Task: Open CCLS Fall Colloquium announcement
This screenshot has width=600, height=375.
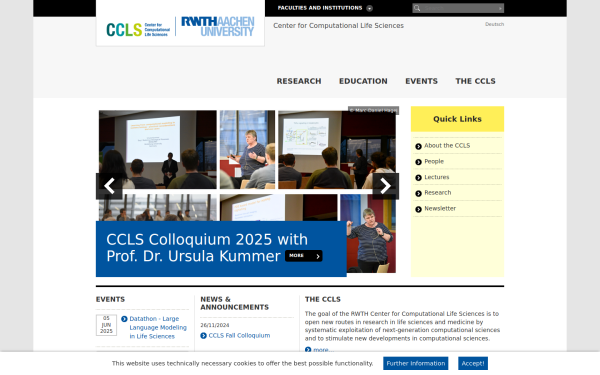Action: 239,336
